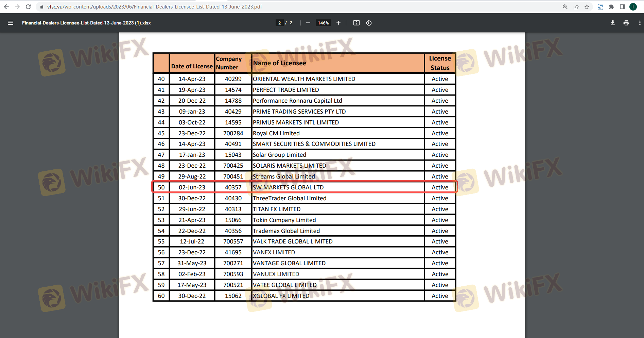Open the browser extensions puzzle icon
This screenshot has height=338, width=644.
click(611, 7)
